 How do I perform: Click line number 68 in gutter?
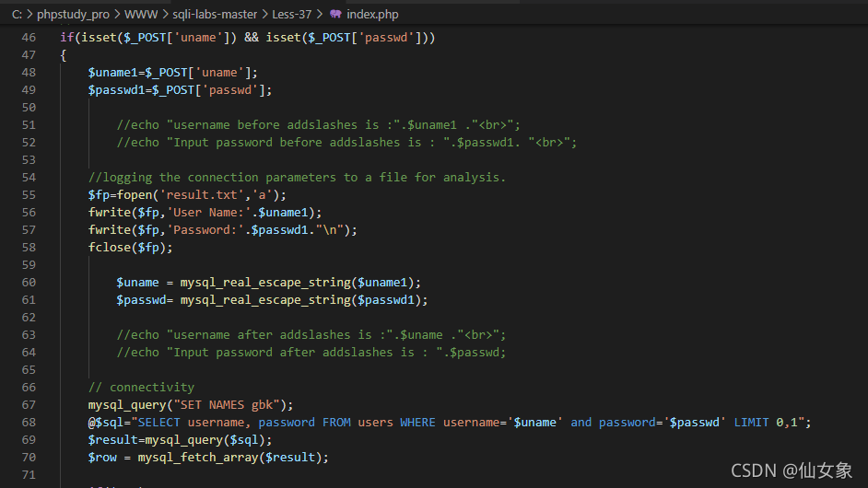[x=29, y=422]
